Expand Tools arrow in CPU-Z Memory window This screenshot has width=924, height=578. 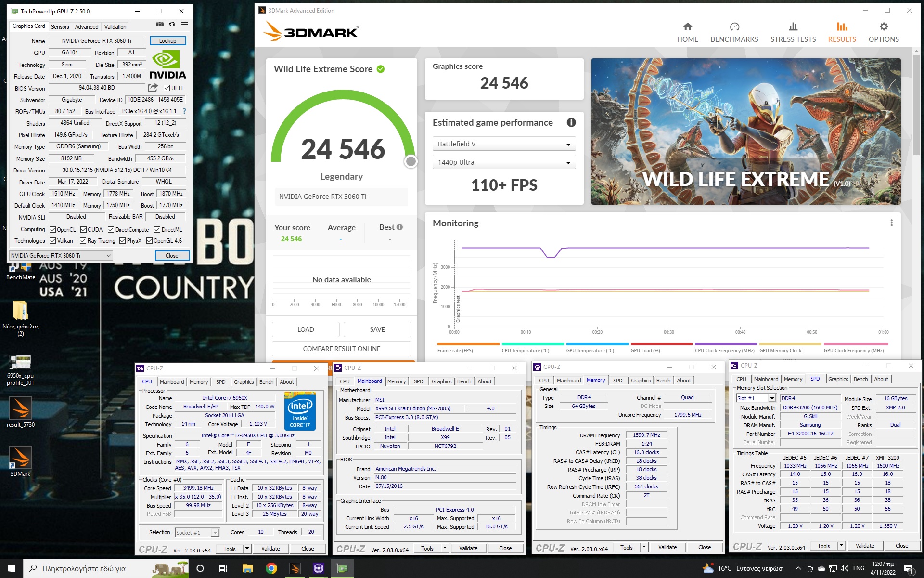644,547
